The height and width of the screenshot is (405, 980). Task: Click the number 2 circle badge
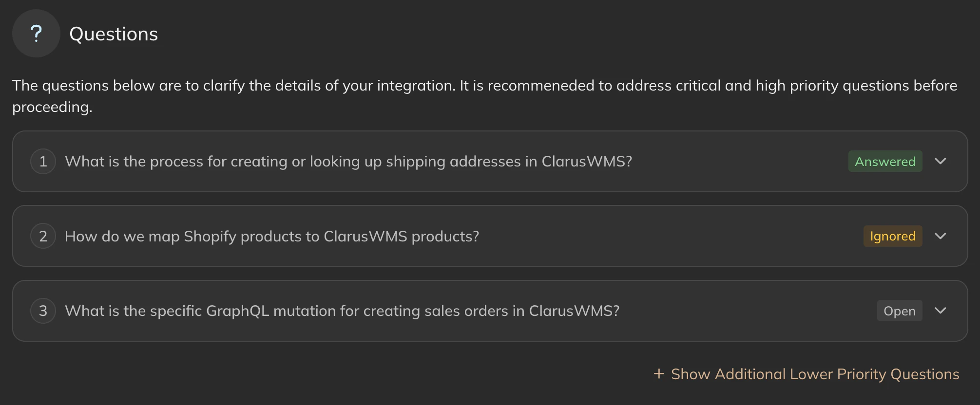click(x=43, y=236)
